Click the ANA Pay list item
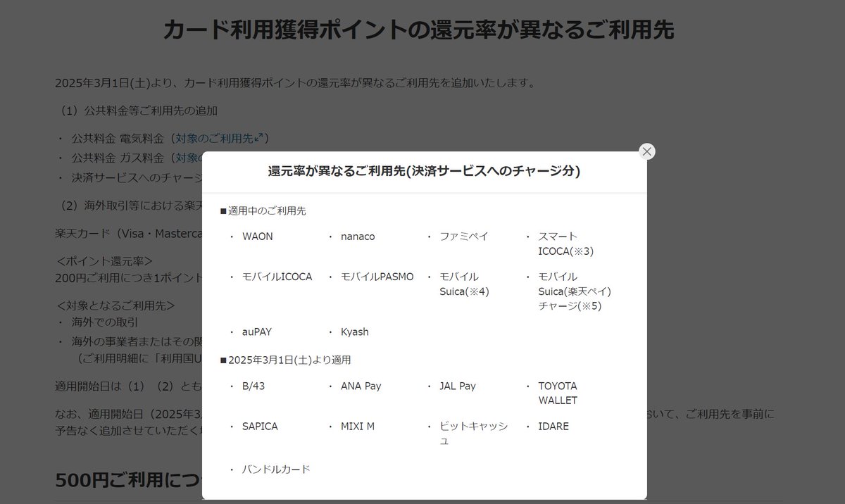The image size is (845, 504). click(x=361, y=386)
